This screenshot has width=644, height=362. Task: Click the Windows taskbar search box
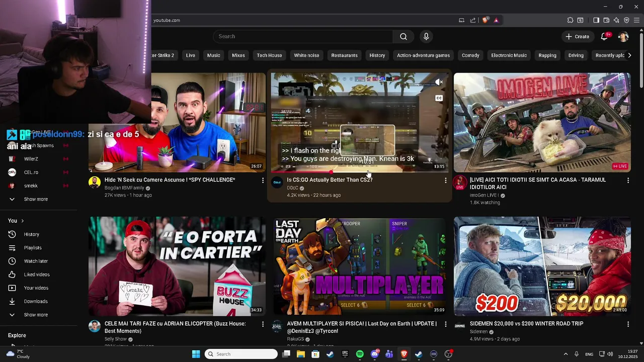[x=242, y=354]
